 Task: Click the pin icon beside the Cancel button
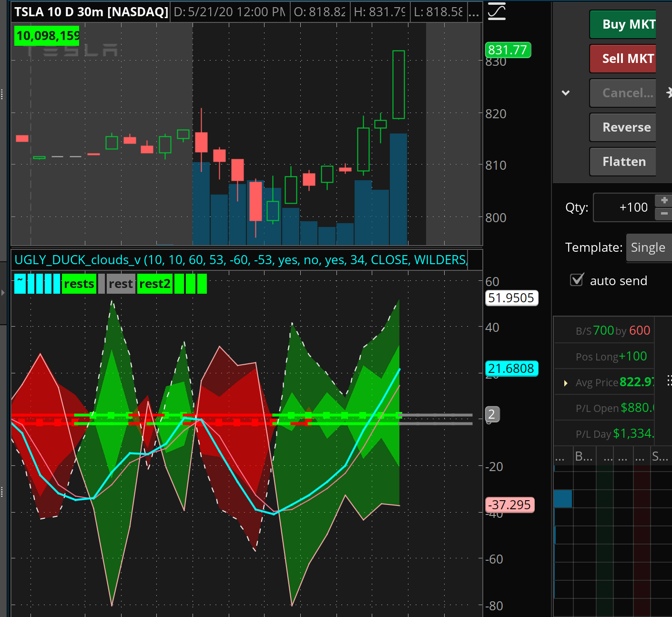[669, 93]
